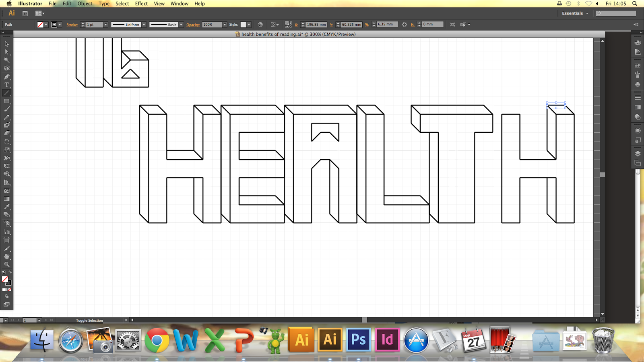Select the Rectangle tool
Image resolution: width=644 pixels, height=362 pixels.
[6, 101]
